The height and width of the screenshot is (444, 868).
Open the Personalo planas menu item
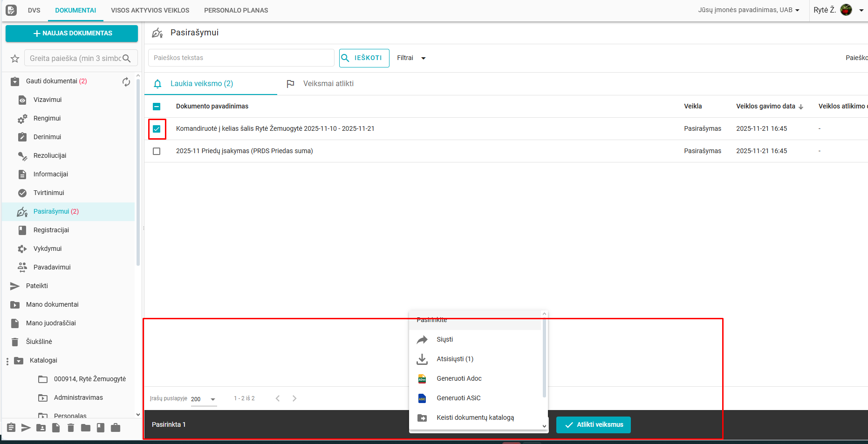click(236, 10)
